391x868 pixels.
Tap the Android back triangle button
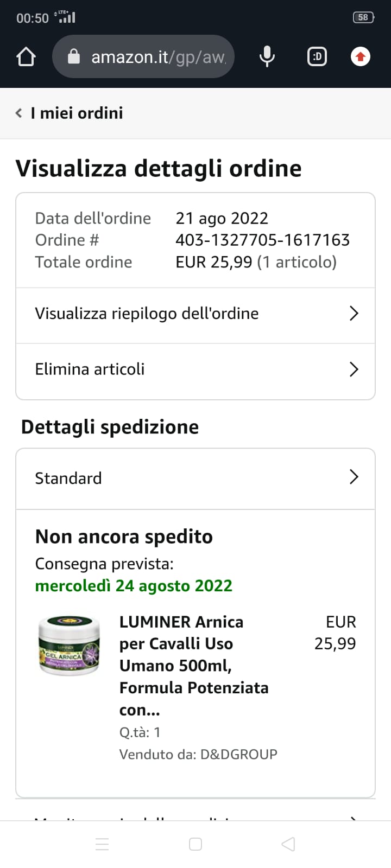(288, 844)
